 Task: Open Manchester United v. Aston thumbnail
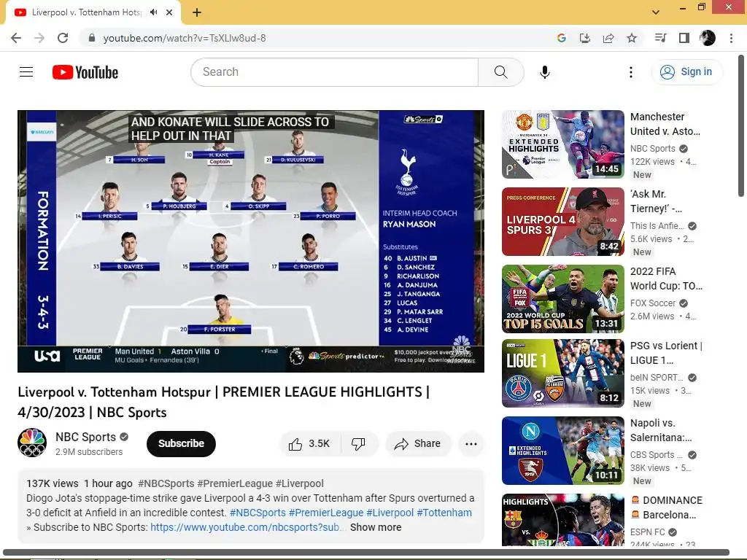pos(562,144)
